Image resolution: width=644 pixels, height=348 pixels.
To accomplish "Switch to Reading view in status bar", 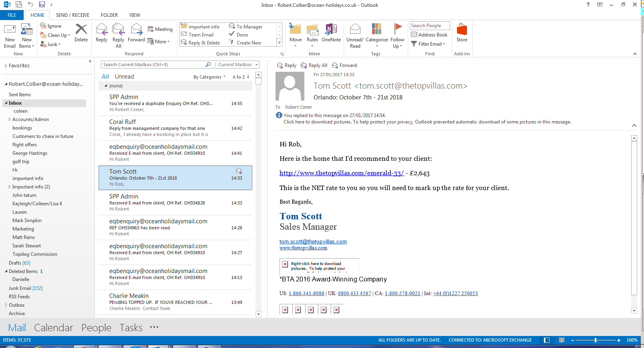I will click(562, 340).
